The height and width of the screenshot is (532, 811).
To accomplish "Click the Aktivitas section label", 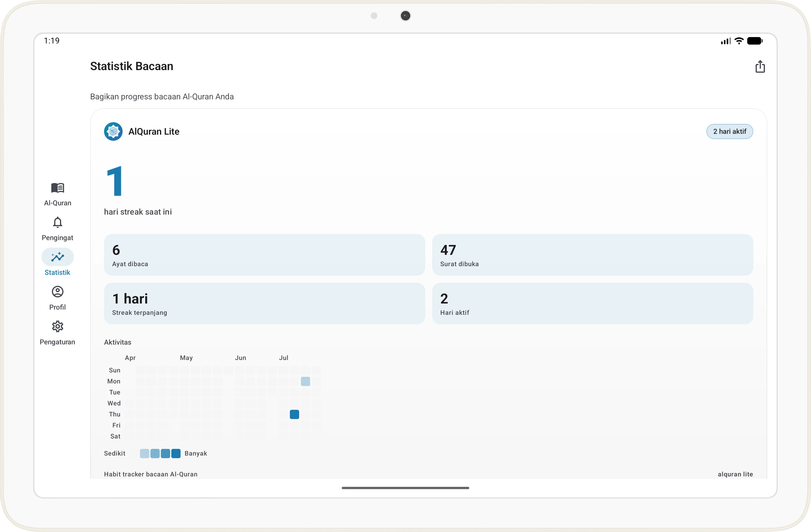I will [118, 342].
